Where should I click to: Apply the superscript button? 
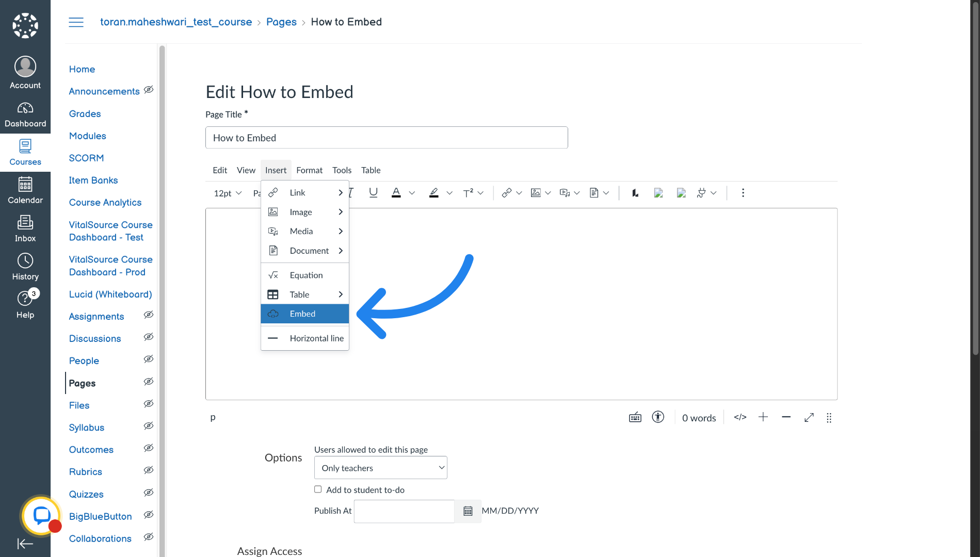[x=468, y=193]
